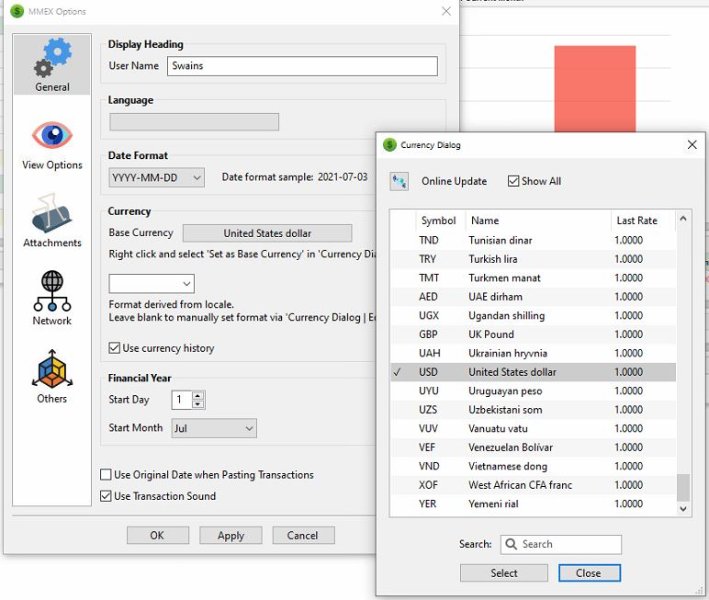Toggle the Use Transaction Sound checkbox
This screenshot has width=709, height=600.
107,496
